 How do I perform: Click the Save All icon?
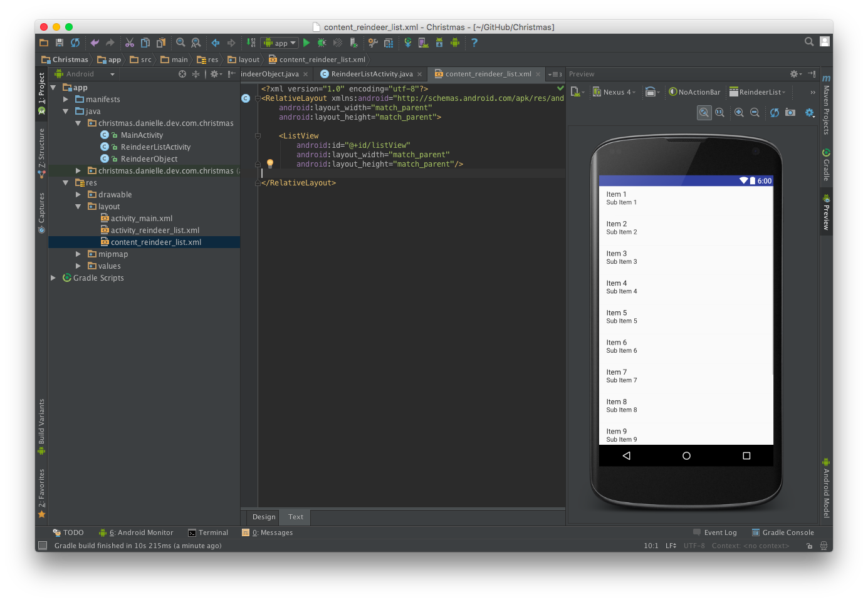click(60, 43)
